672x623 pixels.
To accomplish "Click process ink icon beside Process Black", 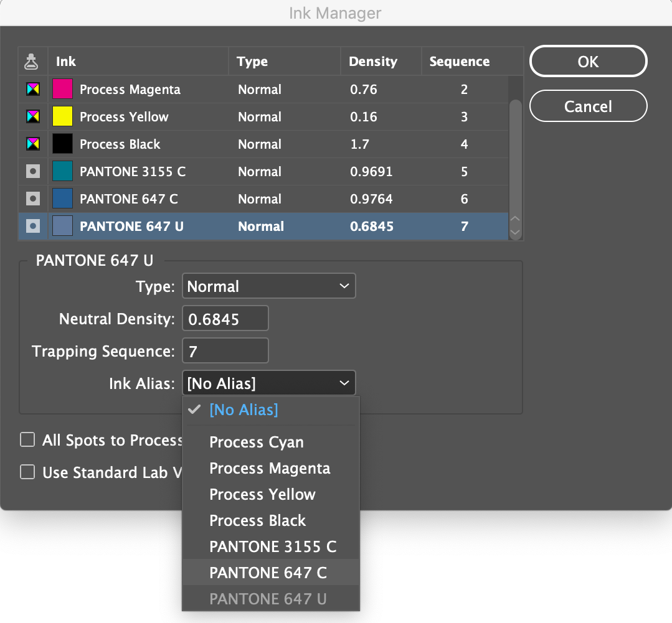I will click(33, 144).
